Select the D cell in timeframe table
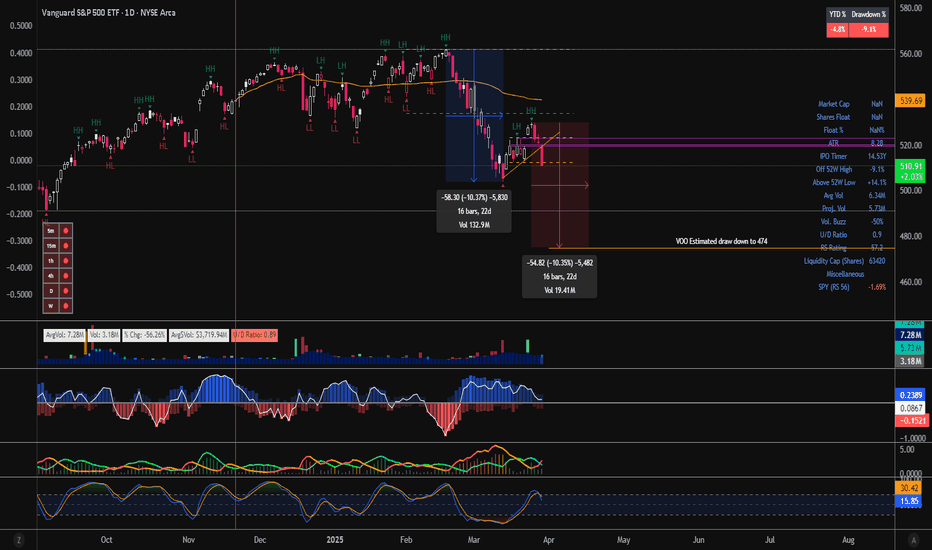The width and height of the screenshot is (932, 550). (51, 291)
